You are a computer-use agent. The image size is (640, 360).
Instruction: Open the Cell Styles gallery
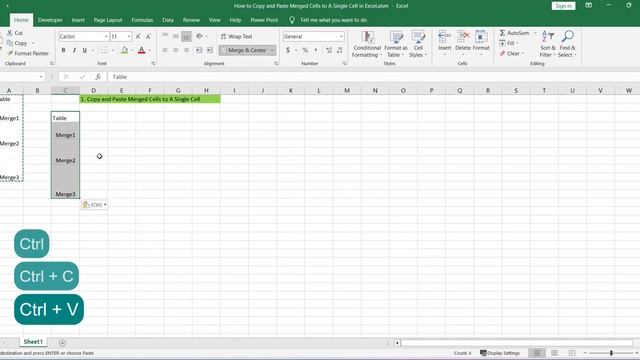tap(418, 44)
